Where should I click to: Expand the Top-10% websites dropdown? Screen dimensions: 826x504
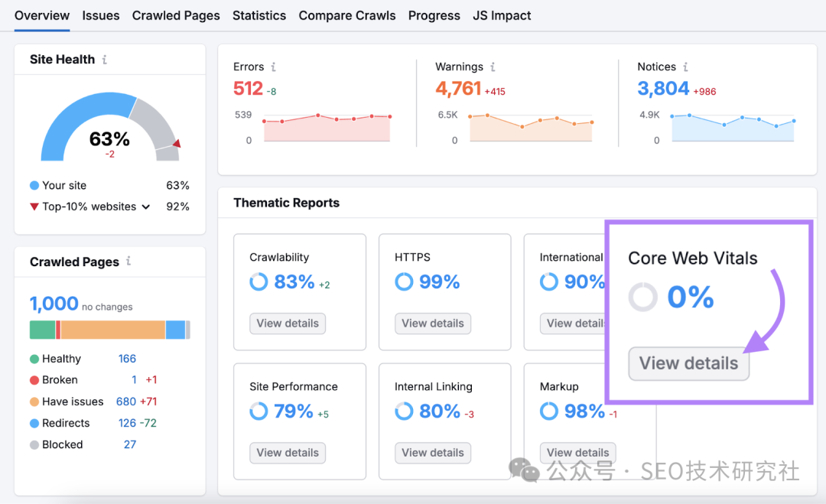click(146, 207)
